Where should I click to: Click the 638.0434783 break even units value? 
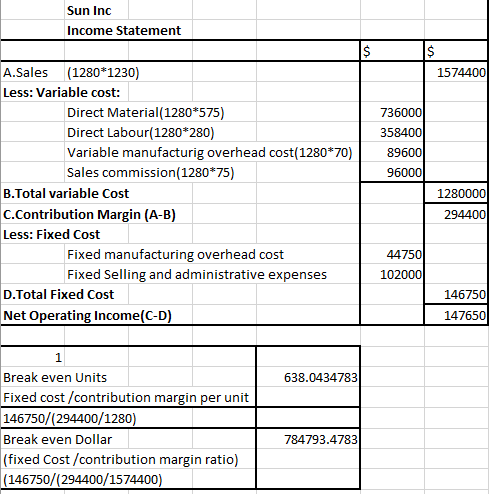pos(321,378)
